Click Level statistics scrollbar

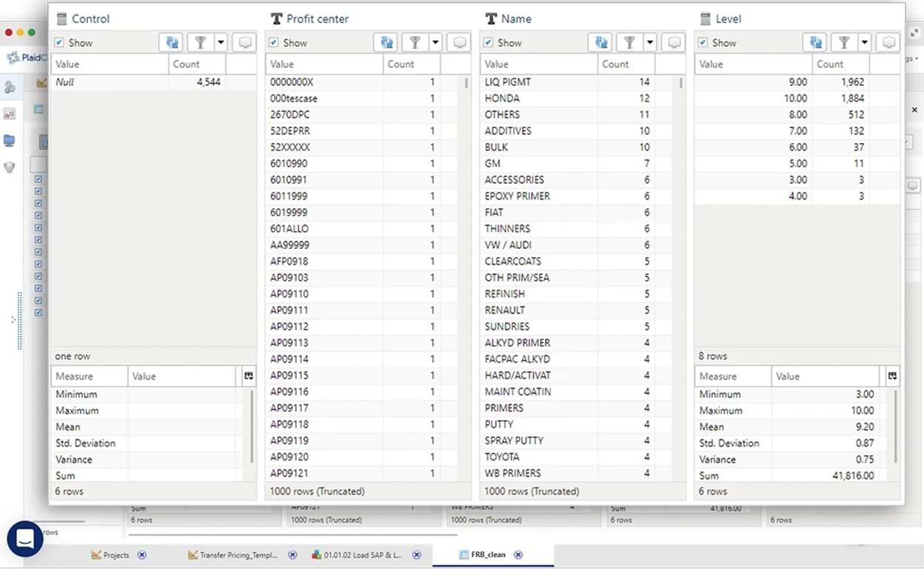point(895,425)
